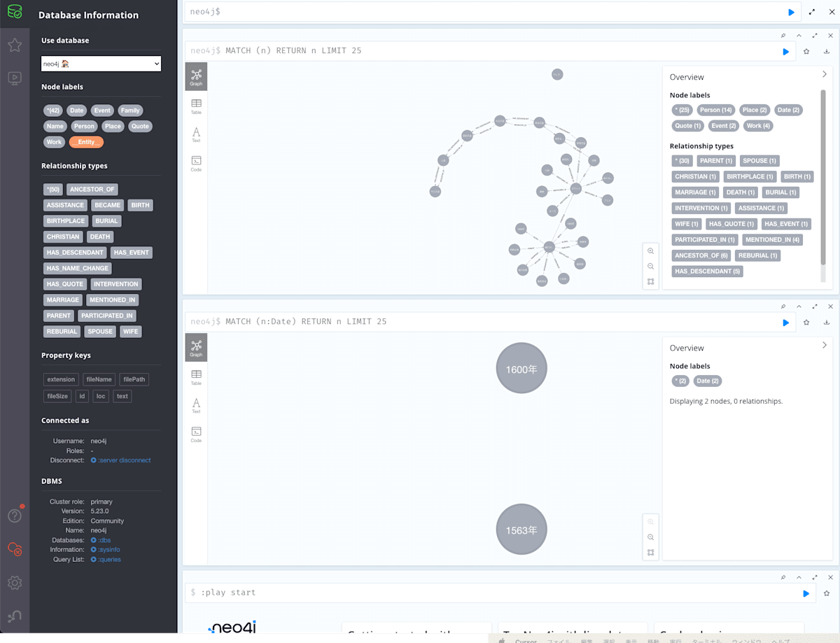The width and height of the screenshot is (840, 643).
Task: Pin the :play start frame
Action: [x=783, y=577]
